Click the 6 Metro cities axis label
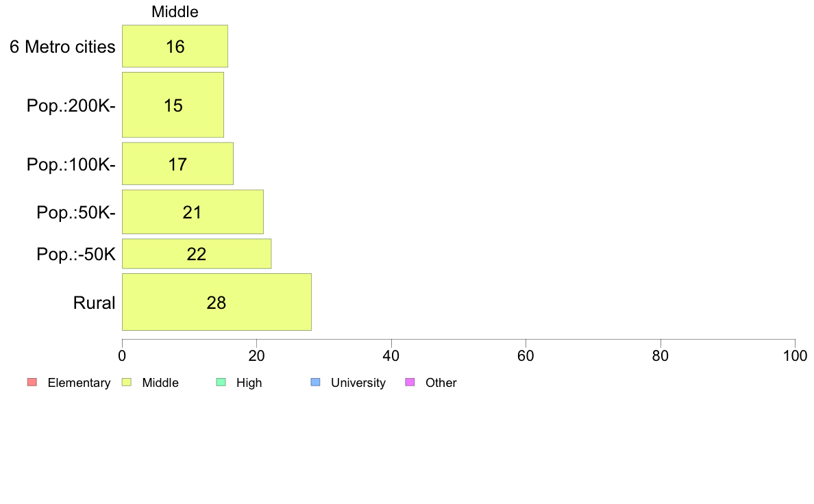 click(62, 47)
